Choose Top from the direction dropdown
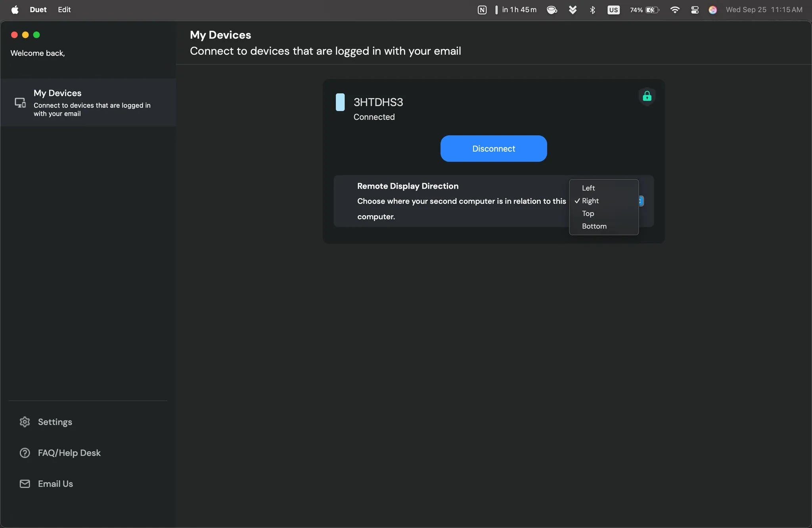This screenshot has height=528, width=812. [588, 213]
